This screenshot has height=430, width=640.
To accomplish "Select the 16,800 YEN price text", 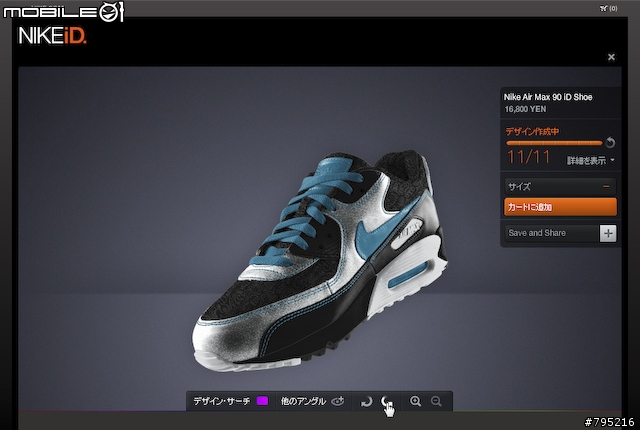I will click(525, 109).
